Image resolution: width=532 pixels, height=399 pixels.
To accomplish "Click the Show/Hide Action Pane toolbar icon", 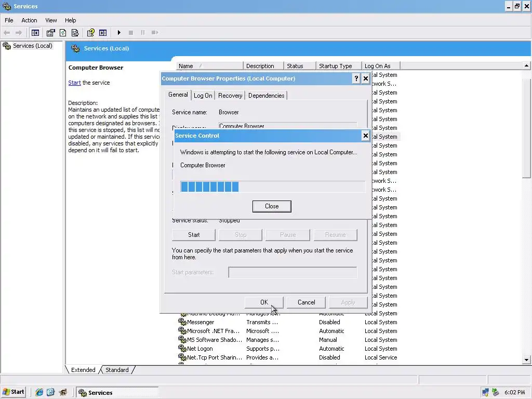I will coord(103,33).
